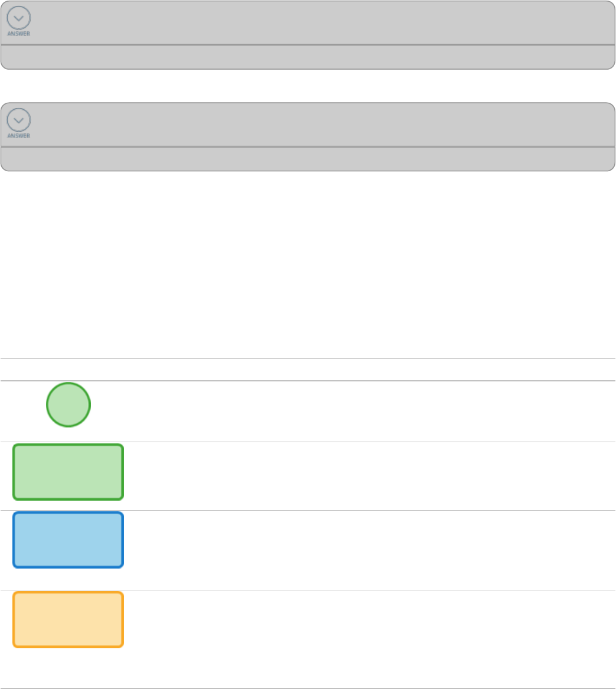Click the white gap between the answer panels
616x689 pixels.
click(307, 86)
